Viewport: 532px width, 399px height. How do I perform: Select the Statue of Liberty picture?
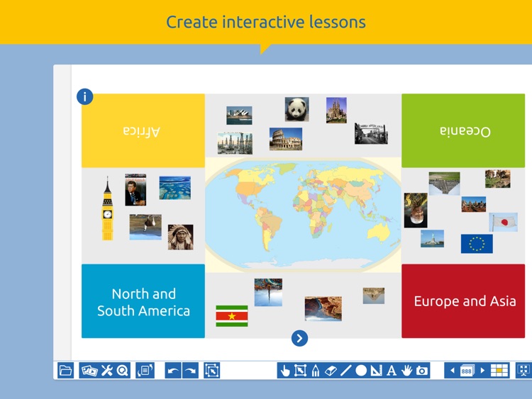(x=432, y=239)
